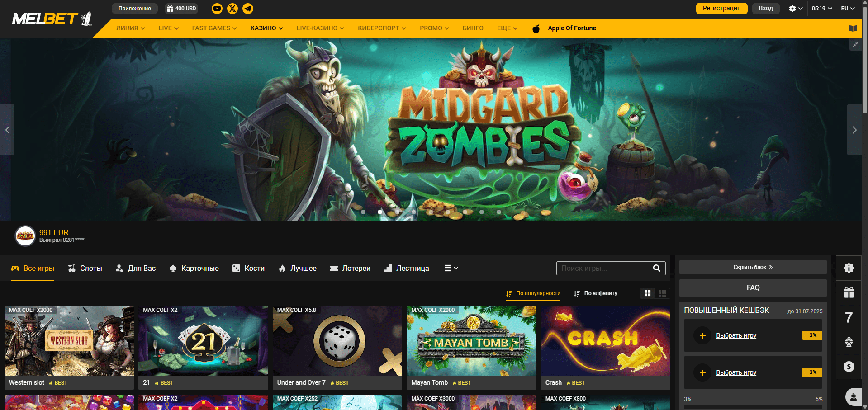Expand the КАЗИНО dropdown menu
The image size is (868, 410).
[x=267, y=28]
